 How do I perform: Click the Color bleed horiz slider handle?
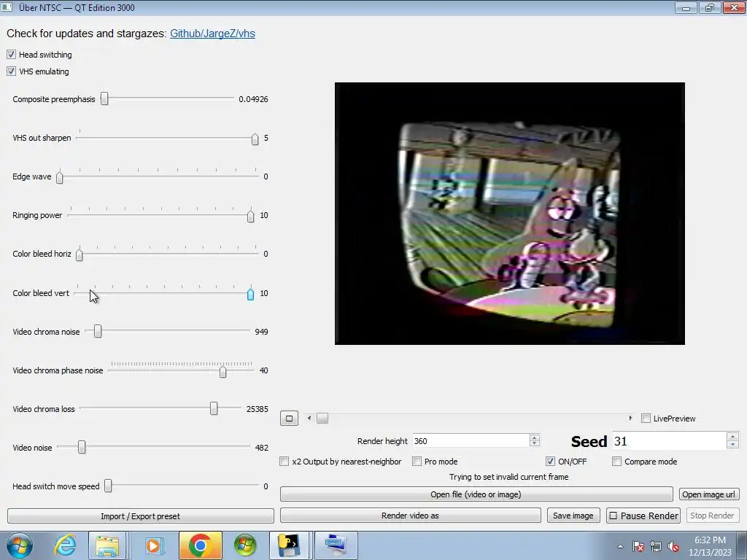point(80,254)
